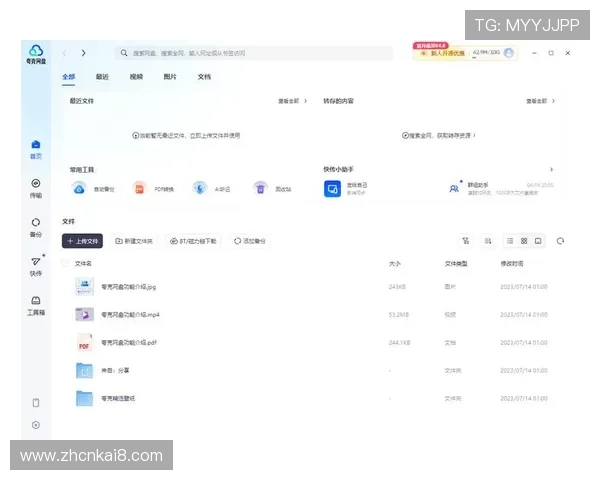Open 查看全部 for saved content
600x480 pixels.
coord(540,101)
